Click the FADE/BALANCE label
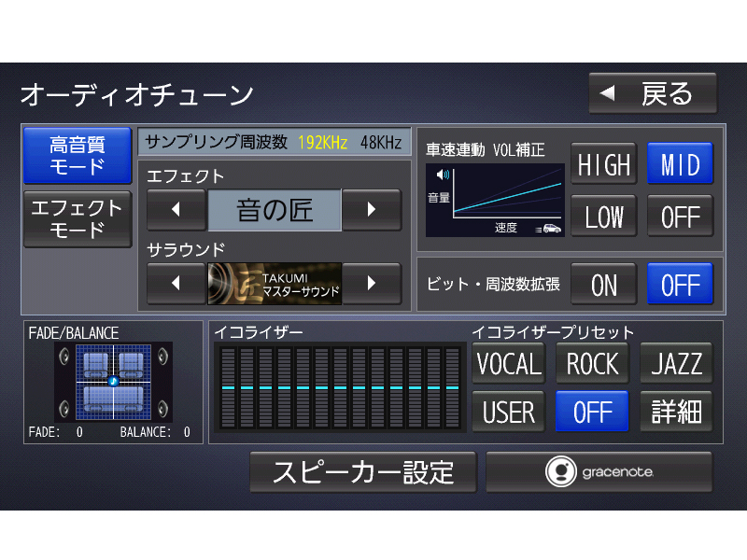The image size is (747, 560). pos(74,333)
